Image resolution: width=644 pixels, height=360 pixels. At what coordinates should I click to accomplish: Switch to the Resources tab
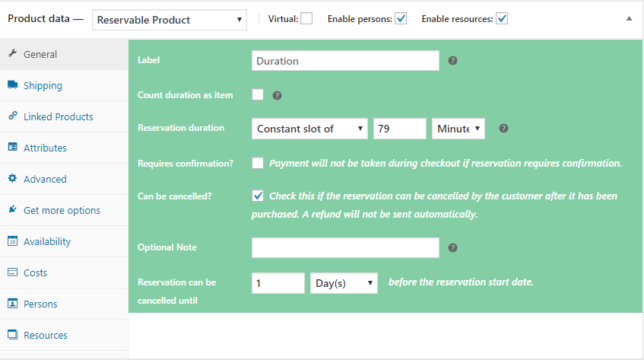tap(45, 335)
